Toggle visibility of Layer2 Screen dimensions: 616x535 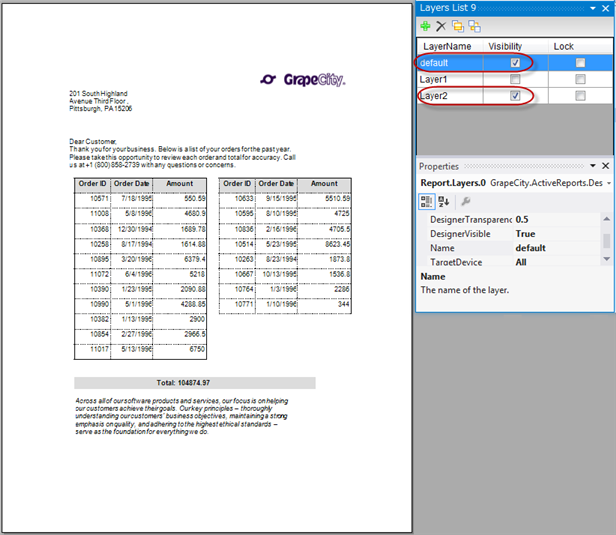tap(515, 96)
